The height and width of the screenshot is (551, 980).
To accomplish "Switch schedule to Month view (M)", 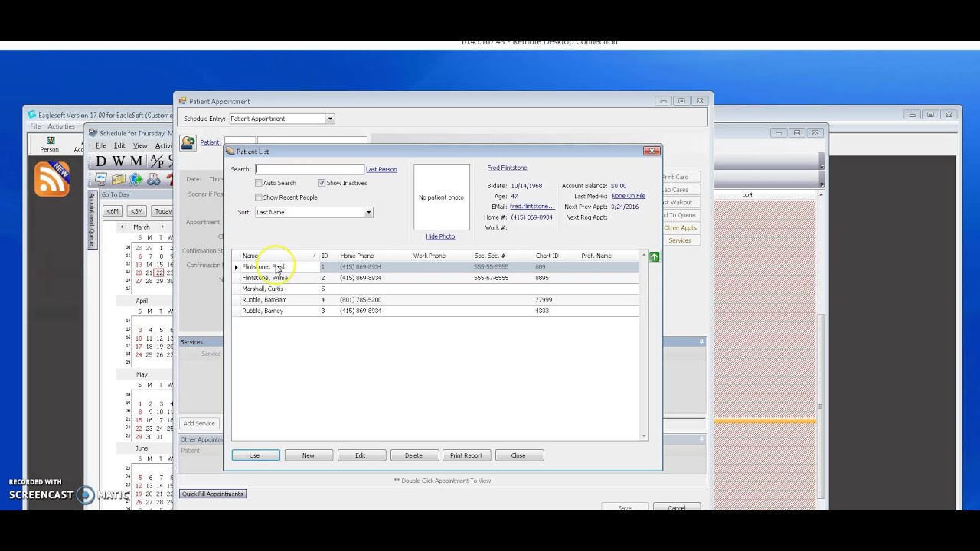I will click(x=136, y=161).
